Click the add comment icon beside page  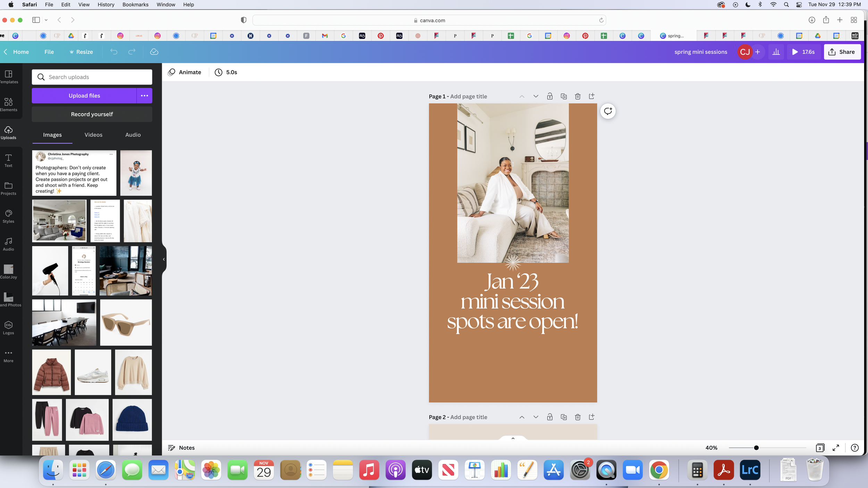(x=608, y=111)
